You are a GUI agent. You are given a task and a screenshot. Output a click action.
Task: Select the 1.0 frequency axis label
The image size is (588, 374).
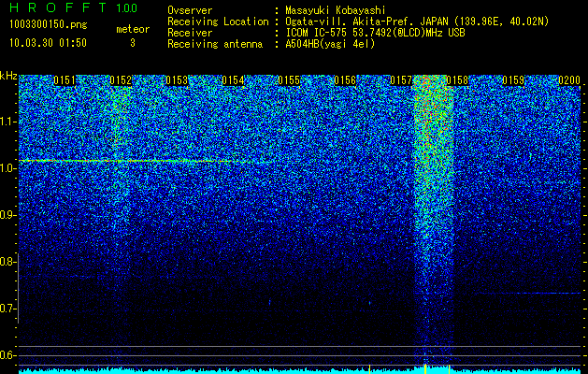coord(7,168)
